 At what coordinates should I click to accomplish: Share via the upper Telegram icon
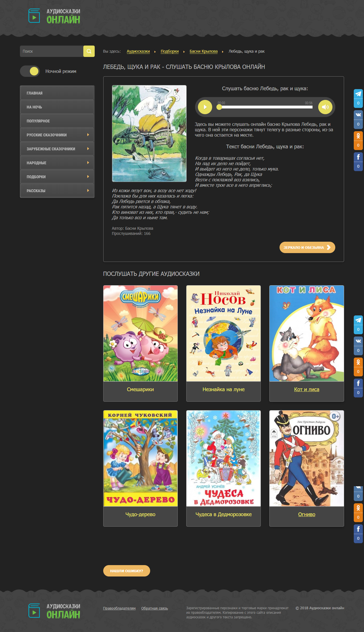click(358, 94)
